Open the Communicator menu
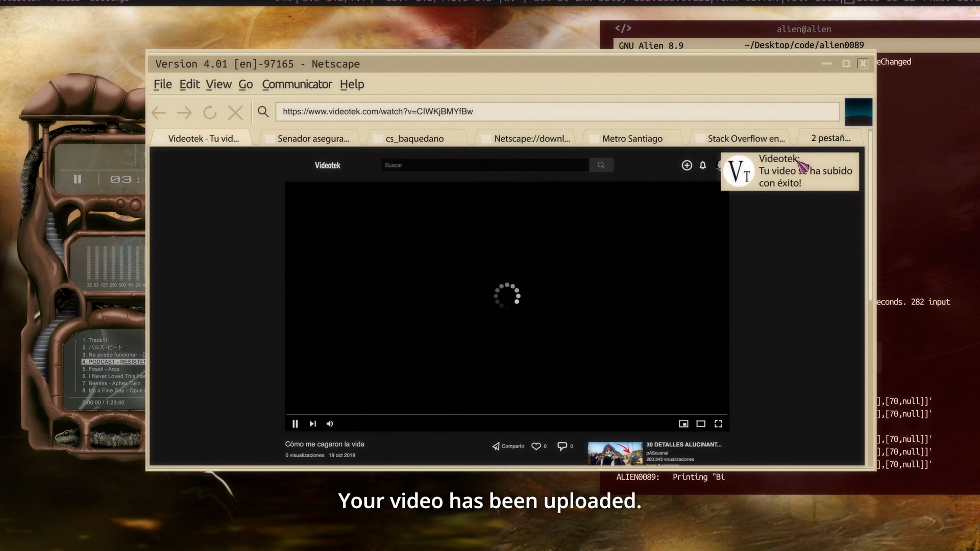 click(x=297, y=85)
